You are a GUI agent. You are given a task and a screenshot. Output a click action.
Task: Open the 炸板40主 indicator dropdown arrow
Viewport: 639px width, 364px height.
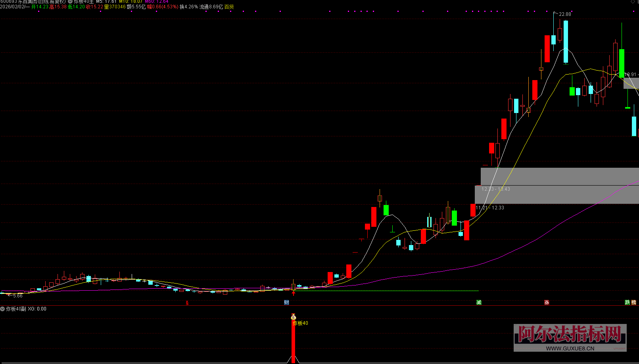tap(70, 2)
